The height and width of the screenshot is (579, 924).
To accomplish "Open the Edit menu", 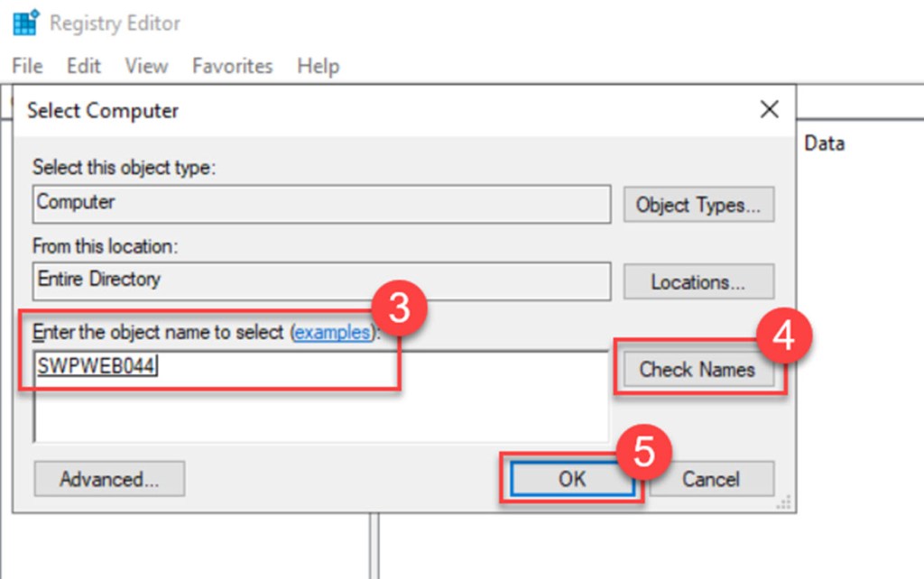I will [84, 66].
